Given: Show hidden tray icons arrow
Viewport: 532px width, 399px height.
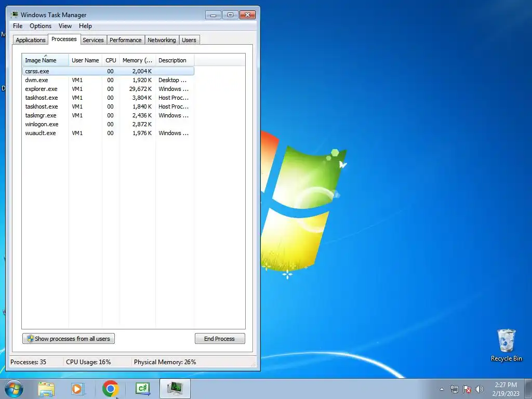Looking at the screenshot, I should [x=442, y=389].
